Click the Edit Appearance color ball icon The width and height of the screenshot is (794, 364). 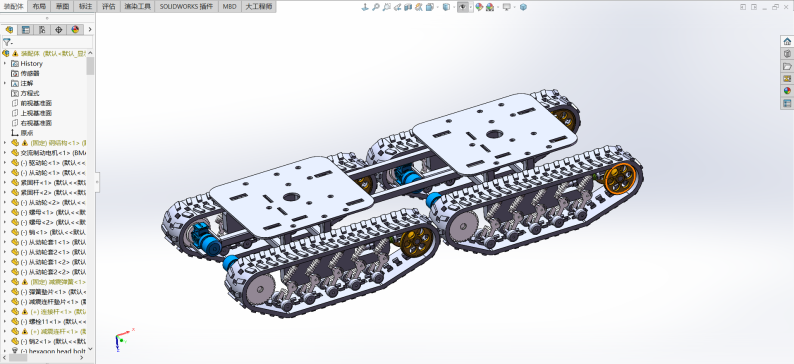coord(479,7)
